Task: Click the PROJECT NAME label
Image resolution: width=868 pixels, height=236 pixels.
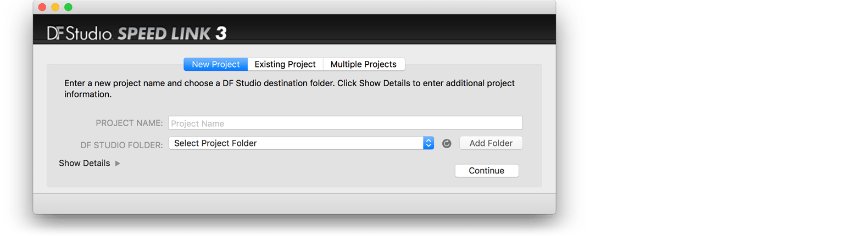Action: point(129,123)
